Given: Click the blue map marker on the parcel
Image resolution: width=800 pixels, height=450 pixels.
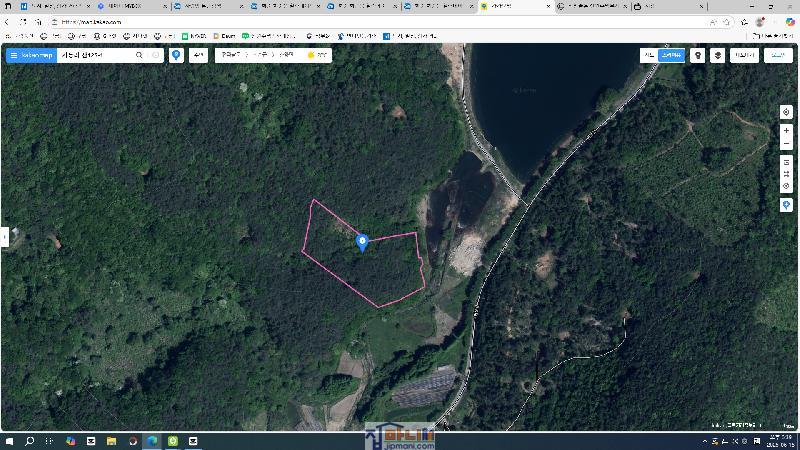Looking at the screenshot, I should pyautogui.click(x=362, y=242).
